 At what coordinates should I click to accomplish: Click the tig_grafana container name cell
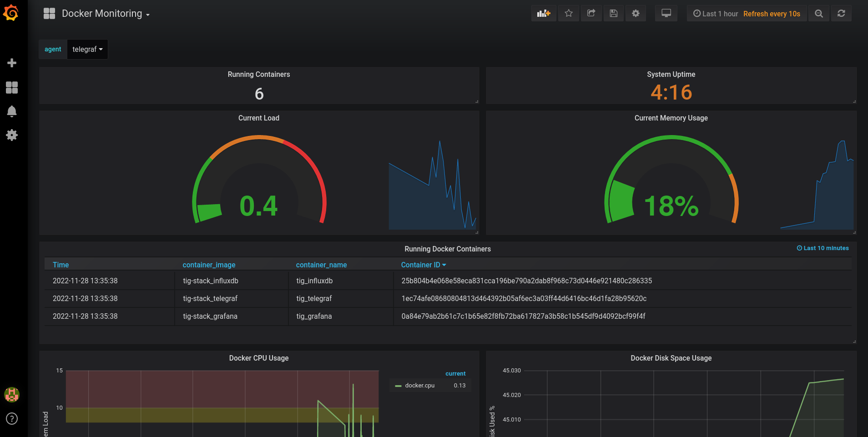(314, 316)
